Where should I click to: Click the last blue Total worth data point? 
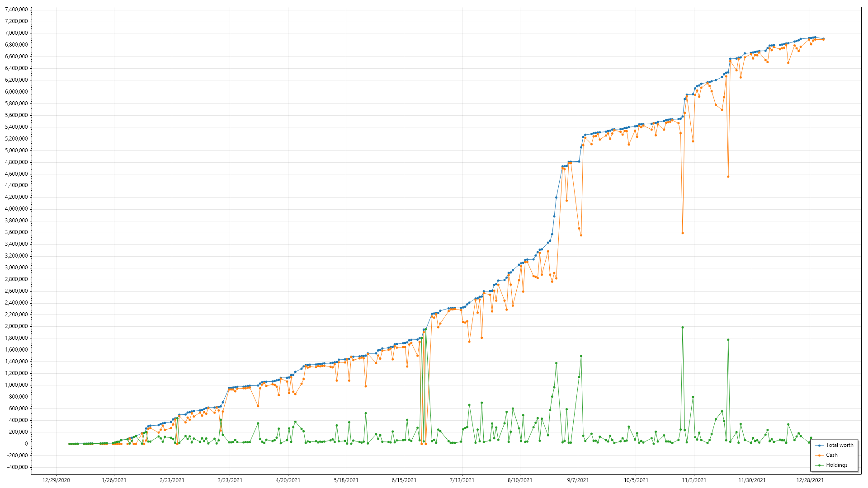pyautogui.click(x=823, y=38)
